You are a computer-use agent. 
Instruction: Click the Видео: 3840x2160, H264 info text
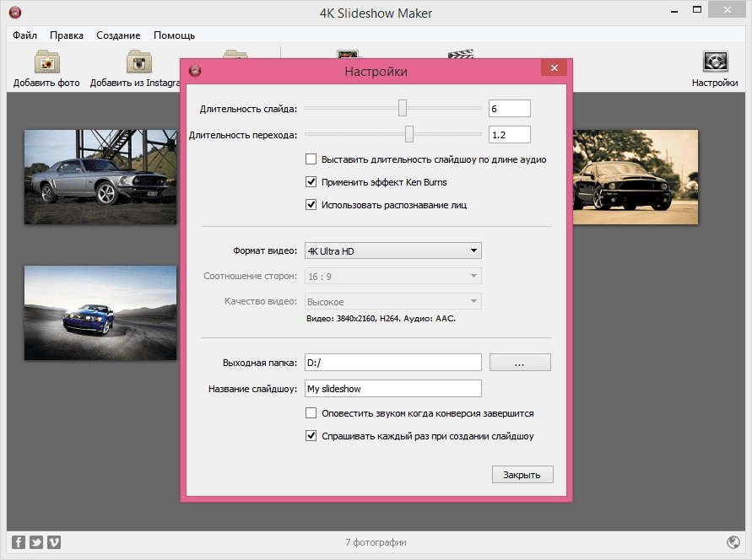tap(381, 318)
